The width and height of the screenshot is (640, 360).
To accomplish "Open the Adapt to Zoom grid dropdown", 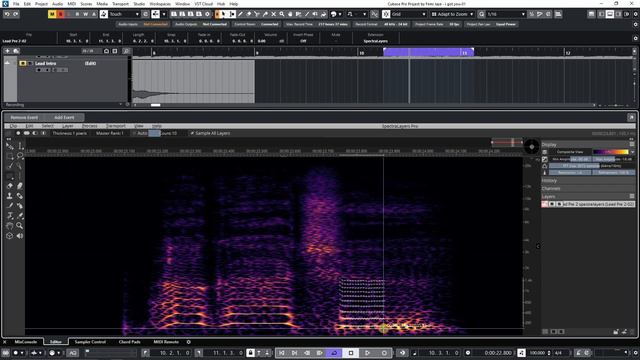I will 452,14.
